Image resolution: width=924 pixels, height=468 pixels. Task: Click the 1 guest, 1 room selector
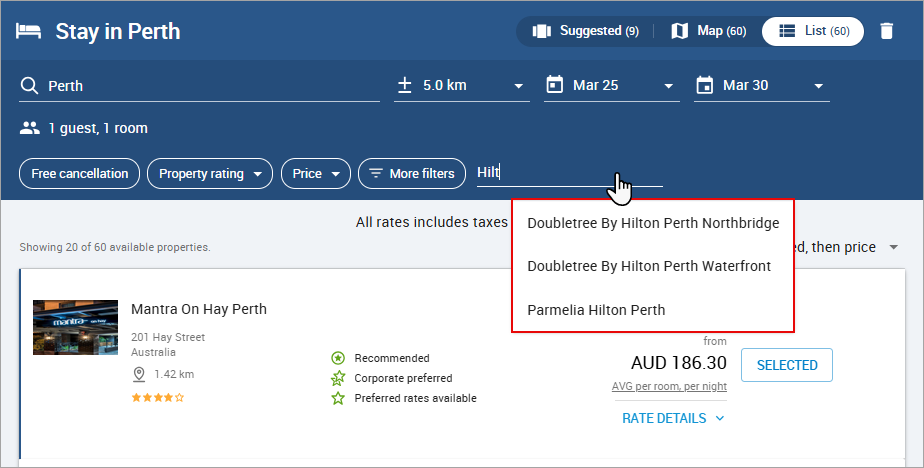point(84,128)
